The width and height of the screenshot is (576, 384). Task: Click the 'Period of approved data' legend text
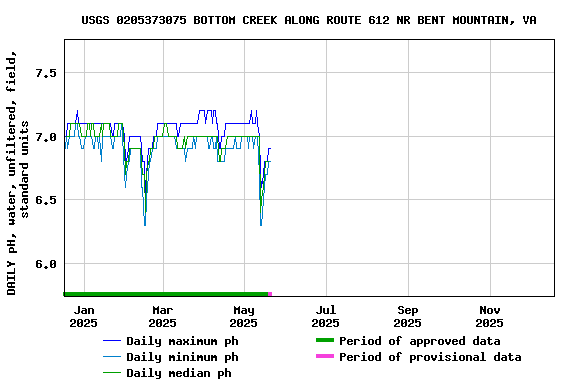pyautogui.click(x=420, y=341)
